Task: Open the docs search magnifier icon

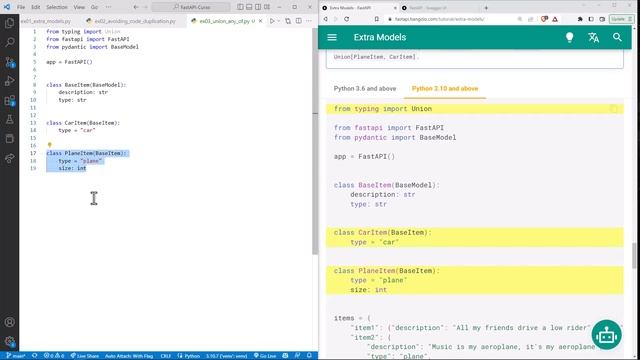Action: tap(617, 37)
